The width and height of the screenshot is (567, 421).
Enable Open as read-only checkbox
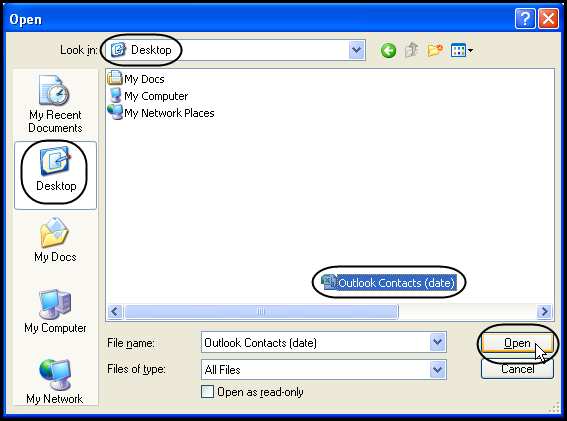point(207,392)
